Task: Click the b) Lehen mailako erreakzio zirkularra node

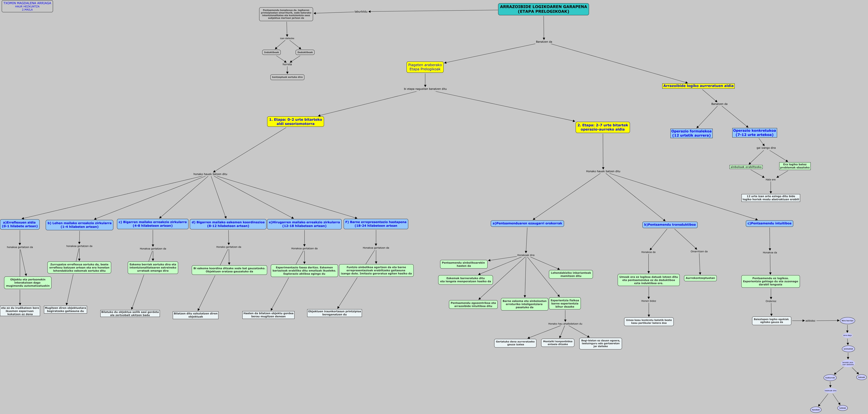Action: pos(79,225)
